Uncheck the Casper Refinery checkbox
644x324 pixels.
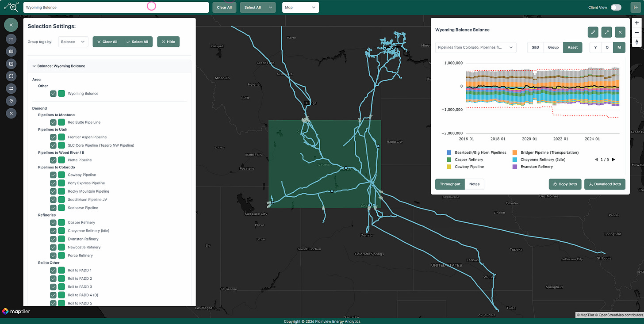[x=53, y=222]
